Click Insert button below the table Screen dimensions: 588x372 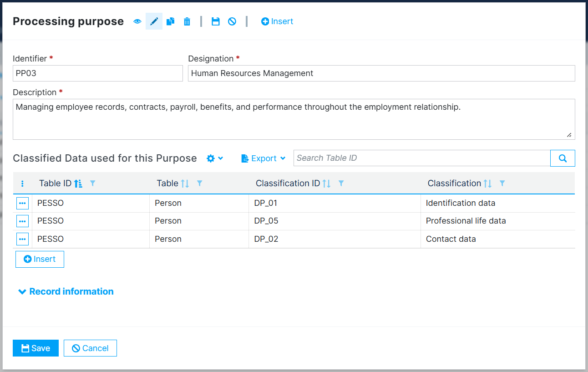coord(40,259)
